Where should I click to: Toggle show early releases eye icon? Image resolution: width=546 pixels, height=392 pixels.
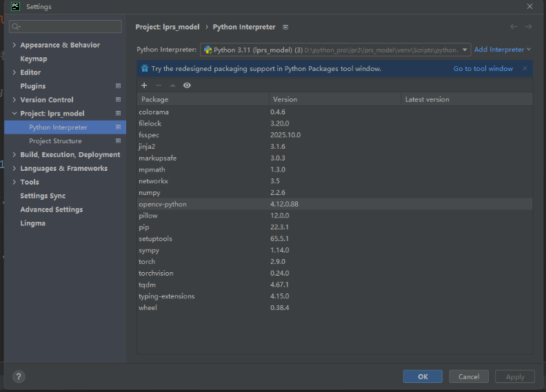tap(187, 85)
